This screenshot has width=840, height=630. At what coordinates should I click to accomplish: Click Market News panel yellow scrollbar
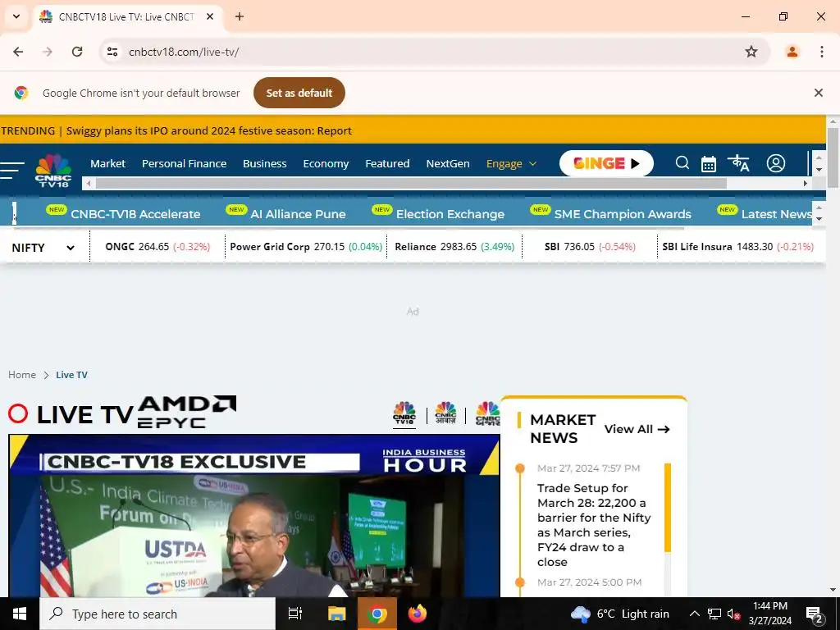[x=668, y=507]
